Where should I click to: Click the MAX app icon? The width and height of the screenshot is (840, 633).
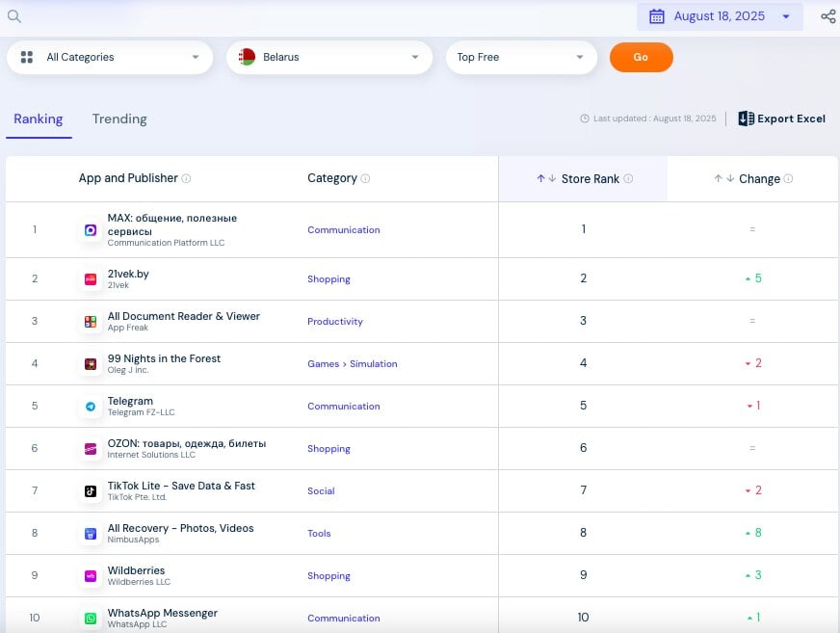point(91,230)
